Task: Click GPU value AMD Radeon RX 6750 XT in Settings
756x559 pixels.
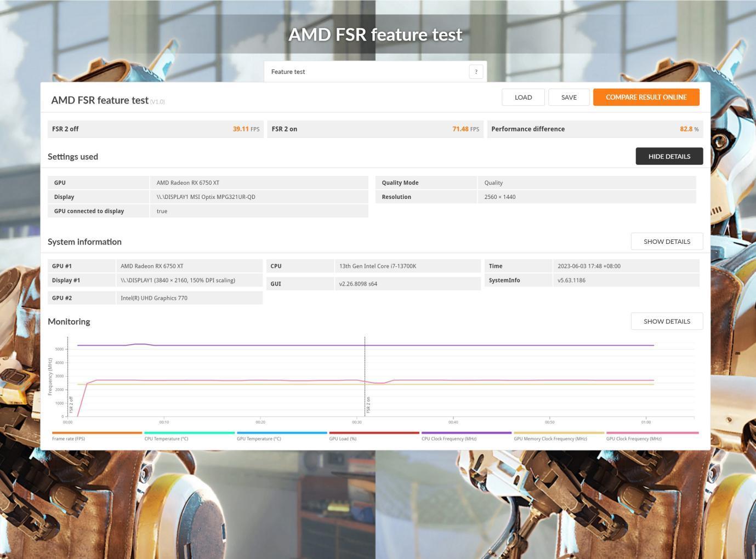Action: [x=188, y=183]
